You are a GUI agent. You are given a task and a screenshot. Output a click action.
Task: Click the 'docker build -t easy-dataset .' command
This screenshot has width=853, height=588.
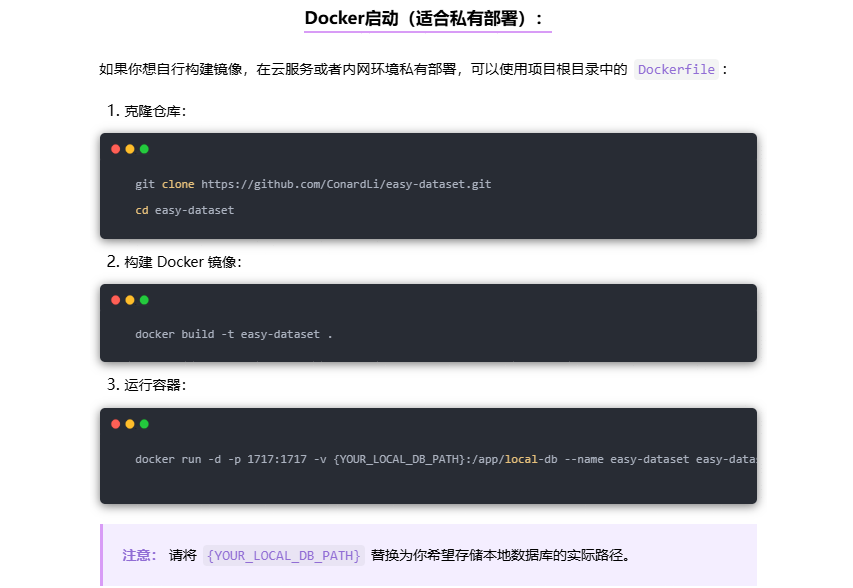(x=234, y=335)
